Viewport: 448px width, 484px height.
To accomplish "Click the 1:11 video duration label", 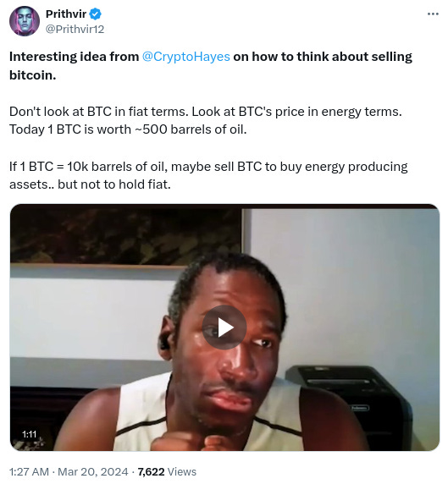I will click(x=30, y=434).
